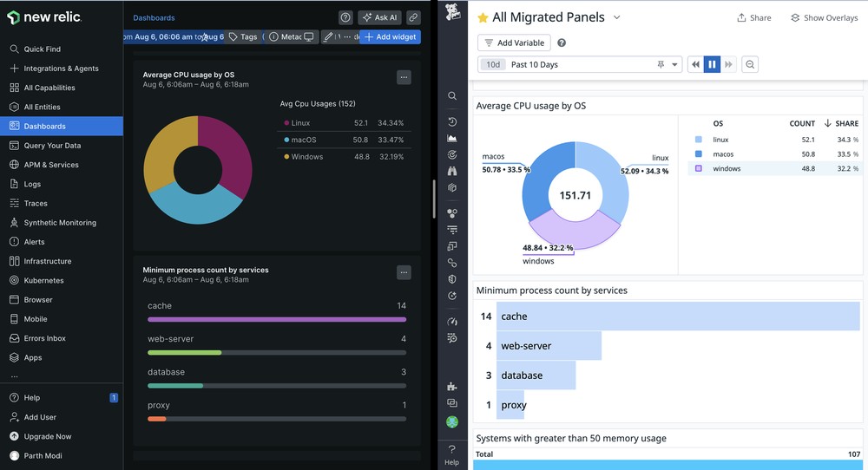The height and width of the screenshot is (470, 868).
Task: Click the Datadog dog logo
Action: (x=452, y=12)
